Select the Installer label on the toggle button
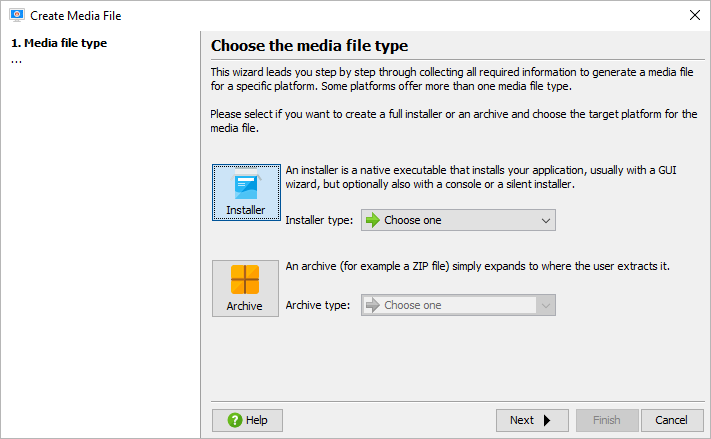The width and height of the screenshot is (711, 439). point(246,211)
